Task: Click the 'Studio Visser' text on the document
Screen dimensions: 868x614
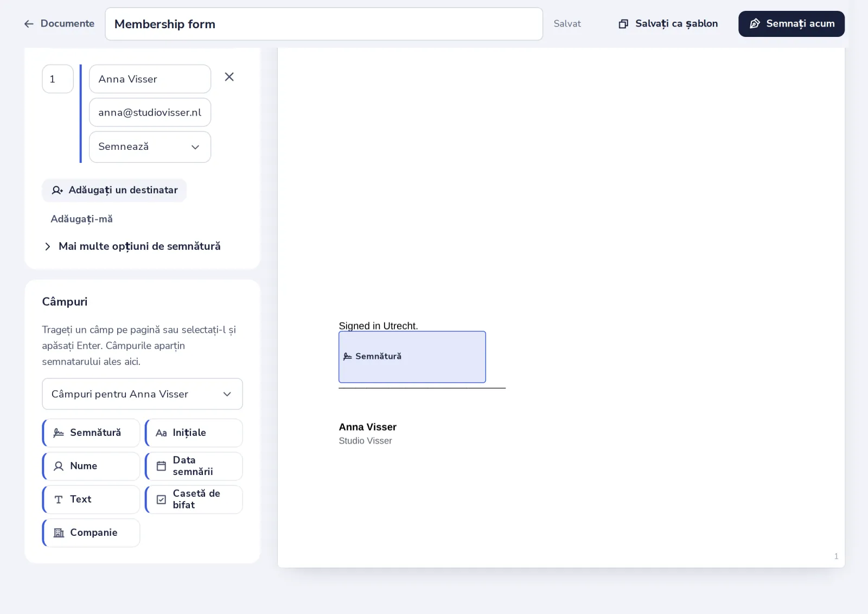Action: pos(365,441)
